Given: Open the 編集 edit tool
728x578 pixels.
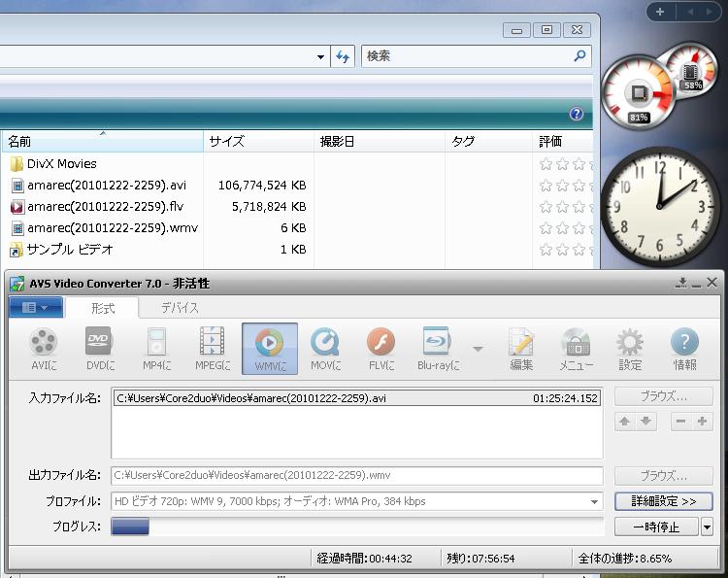Looking at the screenshot, I should [x=521, y=350].
